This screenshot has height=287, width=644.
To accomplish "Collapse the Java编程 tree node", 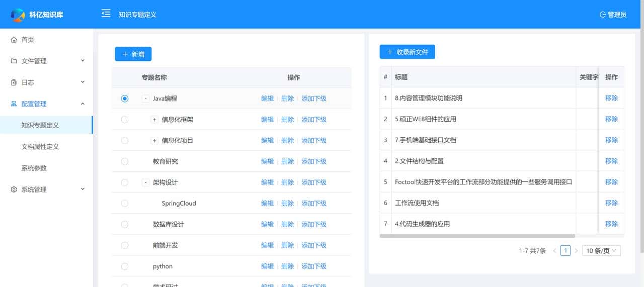I will coord(145,99).
